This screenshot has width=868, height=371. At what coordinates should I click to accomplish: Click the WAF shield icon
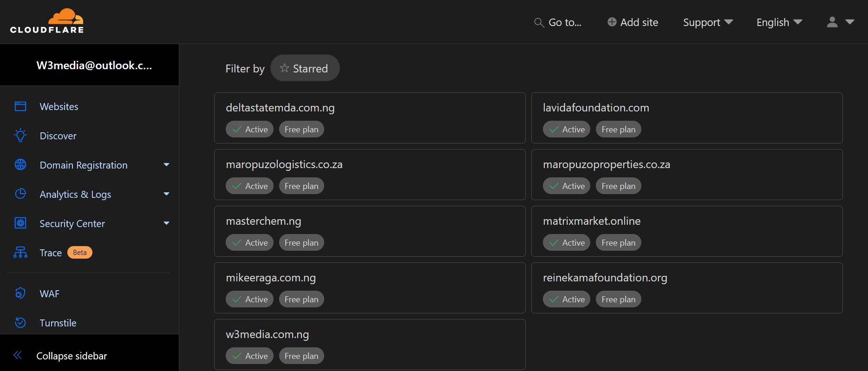[20, 293]
